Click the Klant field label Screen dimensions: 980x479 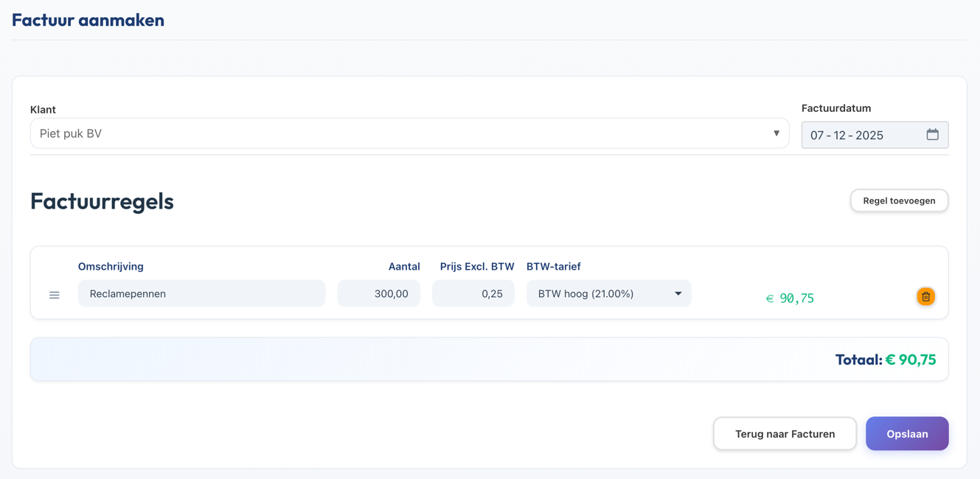point(43,110)
